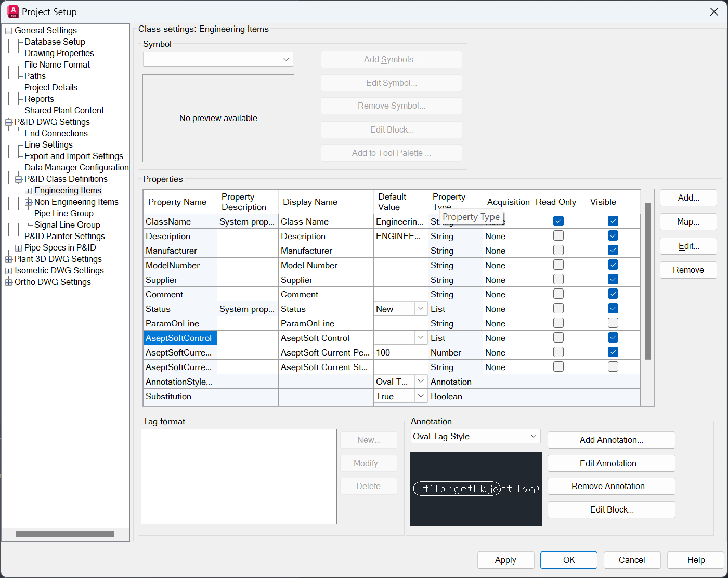Open Help for Project Setup
Viewport: 728px width, 578px height.
pyautogui.click(x=696, y=560)
